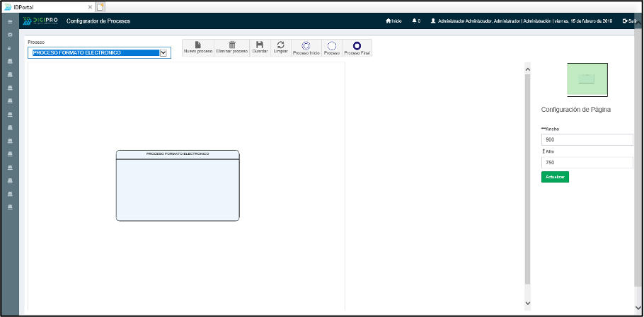This screenshot has height=317, width=644.
Task: Save the process with Guardar
Action: pos(260,45)
